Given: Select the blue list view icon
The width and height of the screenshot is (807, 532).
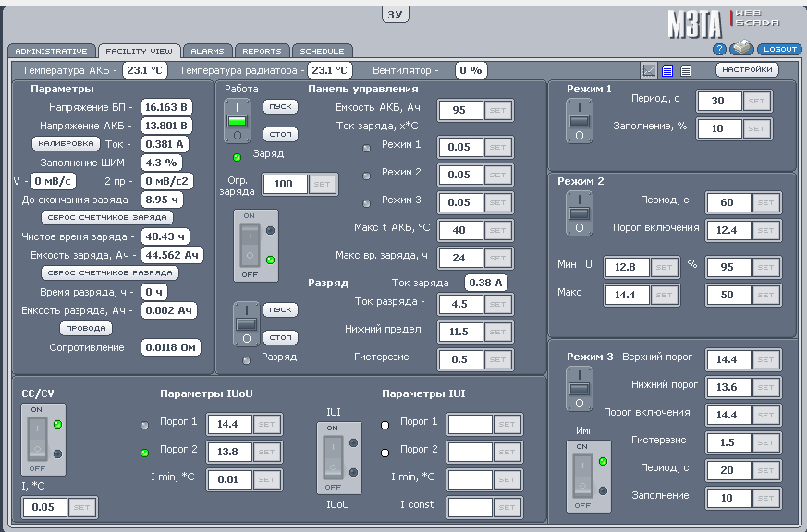Looking at the screenshot, I should pyautogui.click(x=667, y=70).
